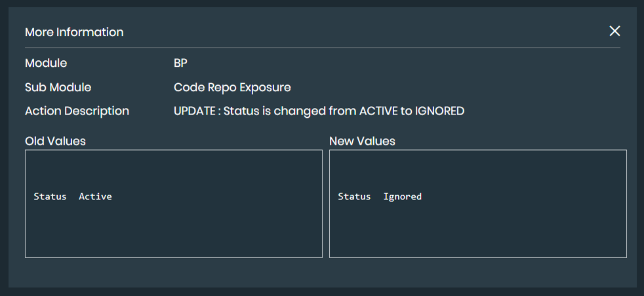Click the Status label in the New Values box
The width and height of the screenshot is (644, 296).
pyautogui.click(x=354, y=196)
